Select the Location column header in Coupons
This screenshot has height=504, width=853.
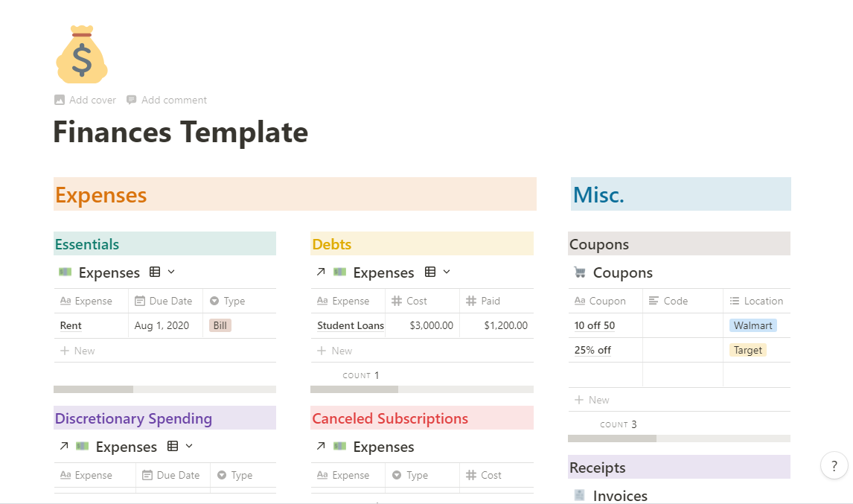point(757,301)
